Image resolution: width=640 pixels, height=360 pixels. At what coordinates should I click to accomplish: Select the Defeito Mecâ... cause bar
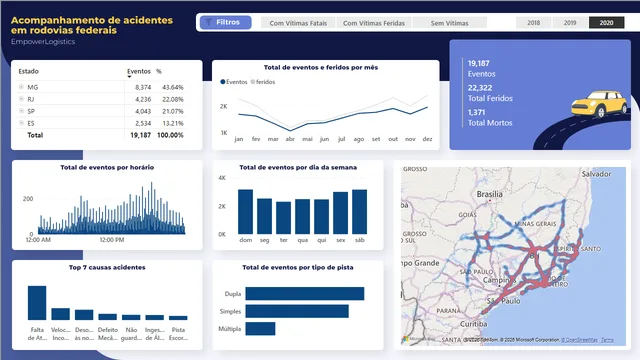[x=107, y=317]
